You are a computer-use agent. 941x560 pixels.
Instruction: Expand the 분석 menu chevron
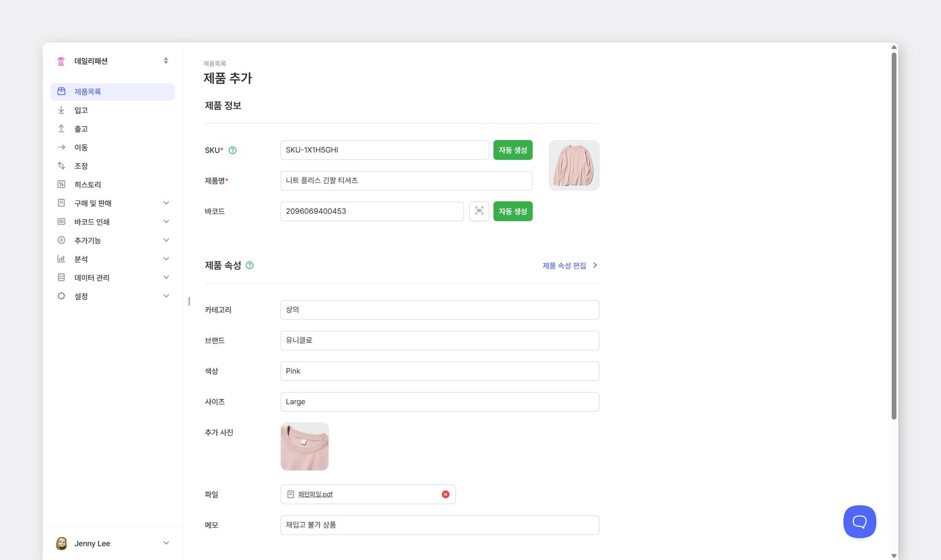[x=166, y=259]
